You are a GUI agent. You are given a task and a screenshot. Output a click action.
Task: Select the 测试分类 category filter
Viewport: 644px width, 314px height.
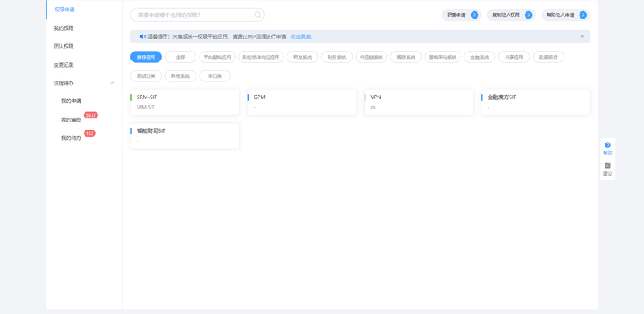click(x=146, y=76)
